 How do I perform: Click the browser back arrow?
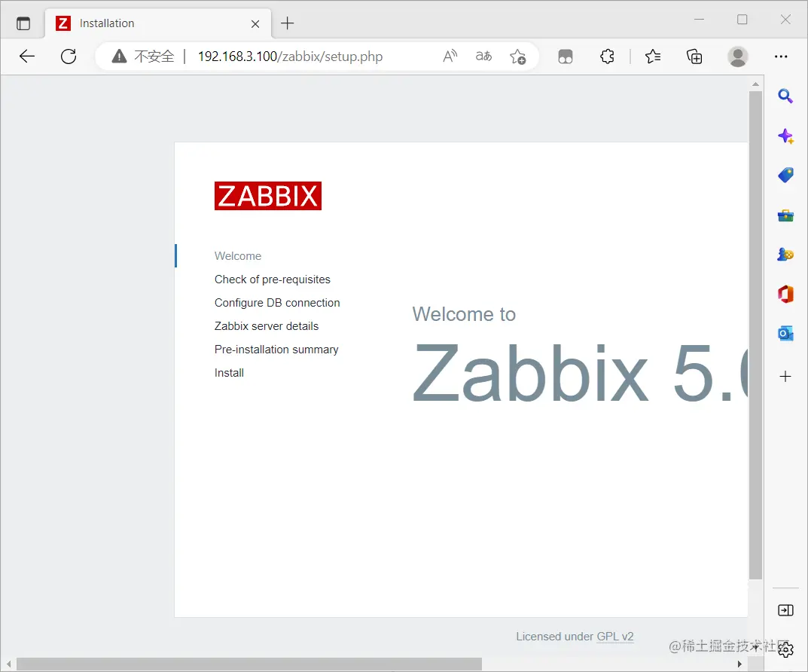point(27,57)
